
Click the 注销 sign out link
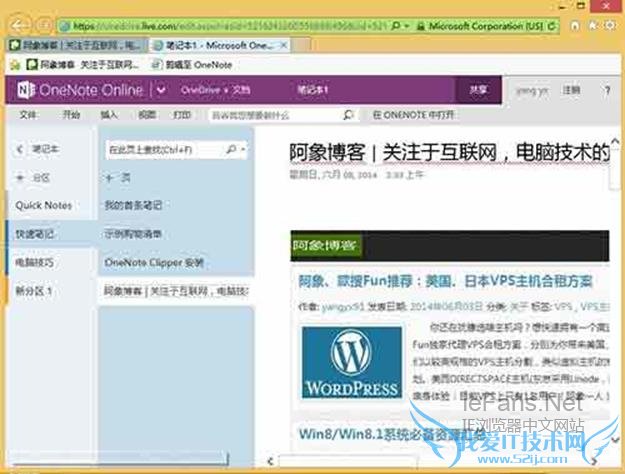tap(571, 90)
